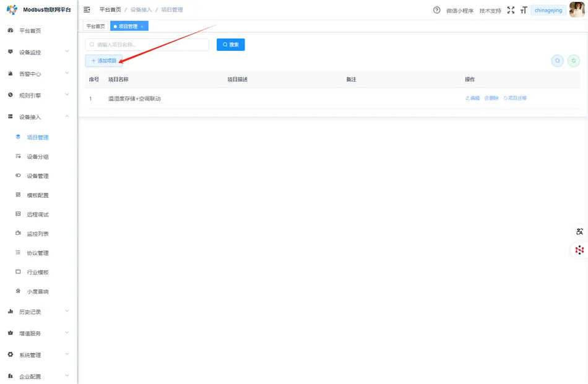Image resolution: width=588 pixels, height=384 pixels.
Task: Refresh the table via the green circle icon
Action: pyautogui.click(x=573, y=61)
